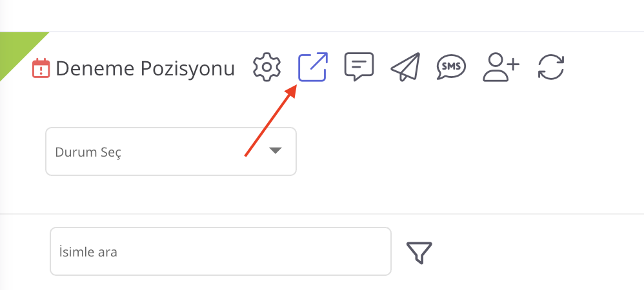The height and width of the screenshot is (290, 644).
Task: Refresh list using circular arrows icon
Action: pos(551,67)
